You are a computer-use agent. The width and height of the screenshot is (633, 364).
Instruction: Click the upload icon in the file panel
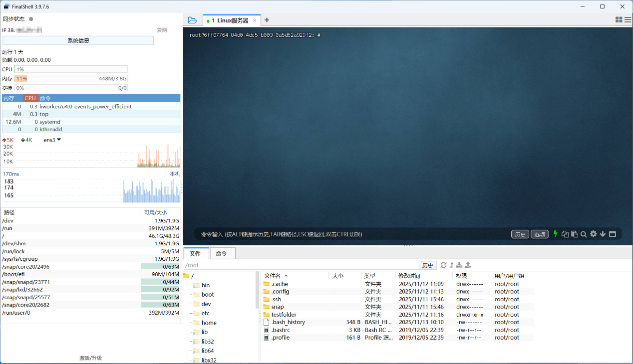coord(468,265)
